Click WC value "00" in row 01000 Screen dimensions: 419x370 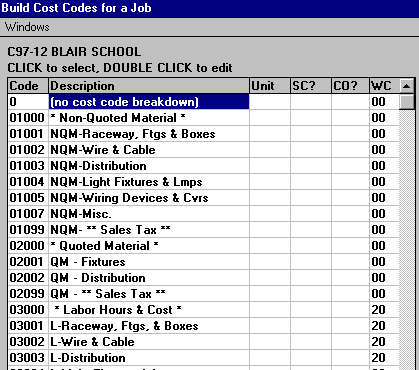[x=384, y=118]
